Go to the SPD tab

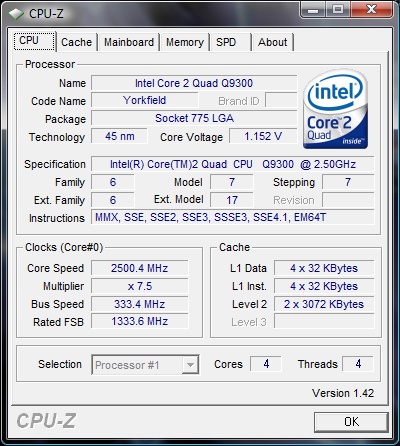point(230,42)
